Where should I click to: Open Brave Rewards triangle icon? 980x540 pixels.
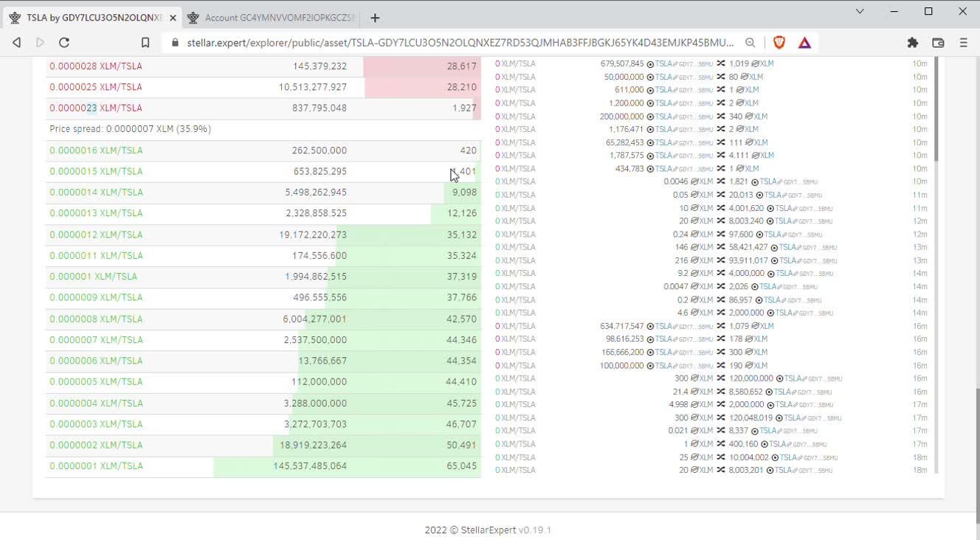804,43
